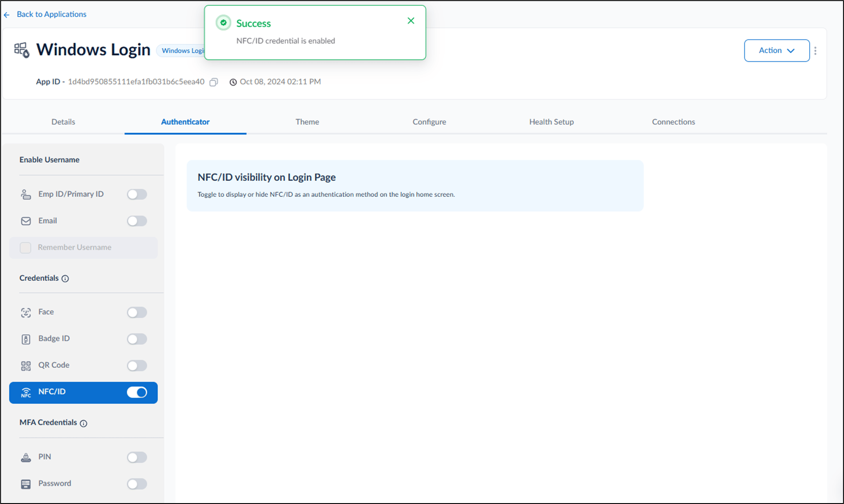Open the three-dot more options menu
844x504 pixels.
[815, 50]
